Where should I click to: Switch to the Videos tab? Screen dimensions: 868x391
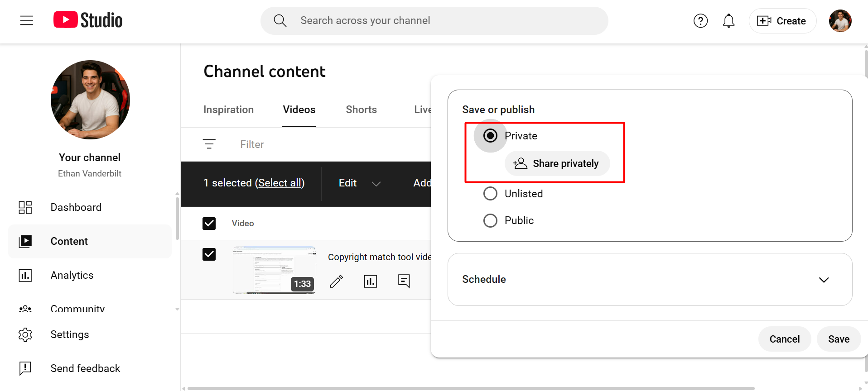[x=299, y=110]
